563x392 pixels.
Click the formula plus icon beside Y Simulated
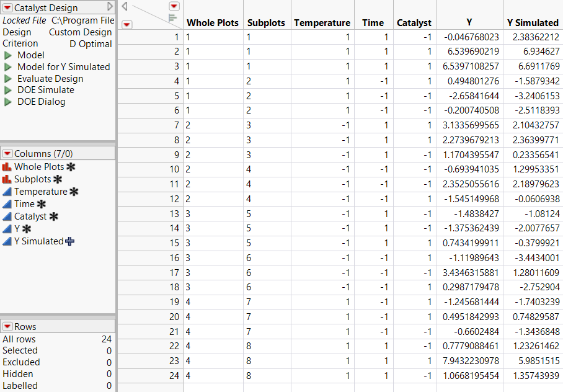(69, 241)
